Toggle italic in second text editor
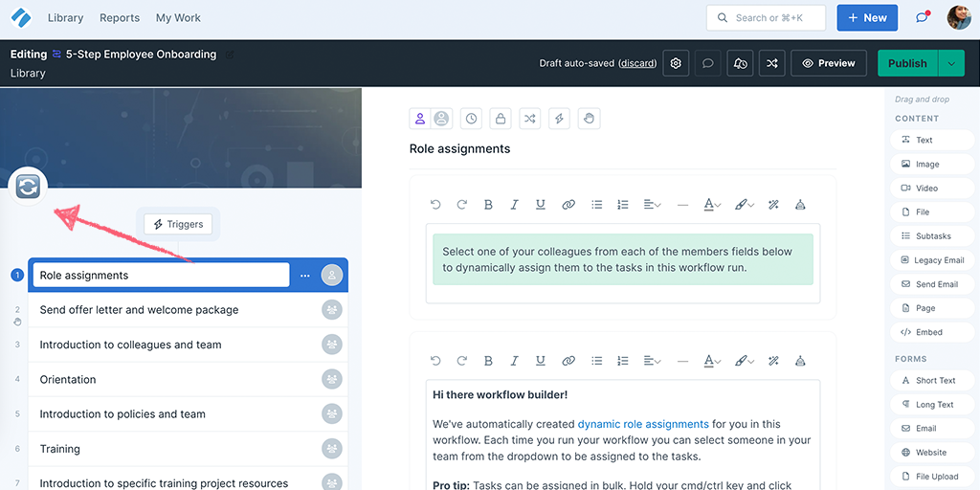 point(514,361)
